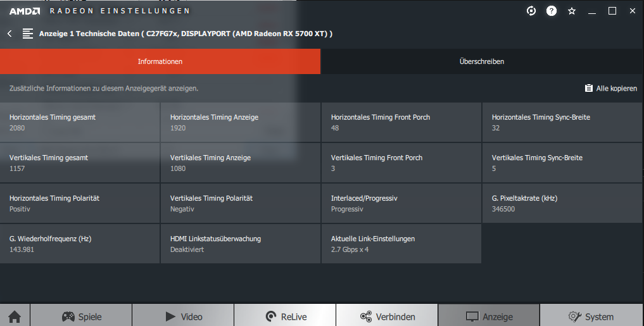Click the play icon for Video
This screenshot has width=644, height=326.
(170, 317)
